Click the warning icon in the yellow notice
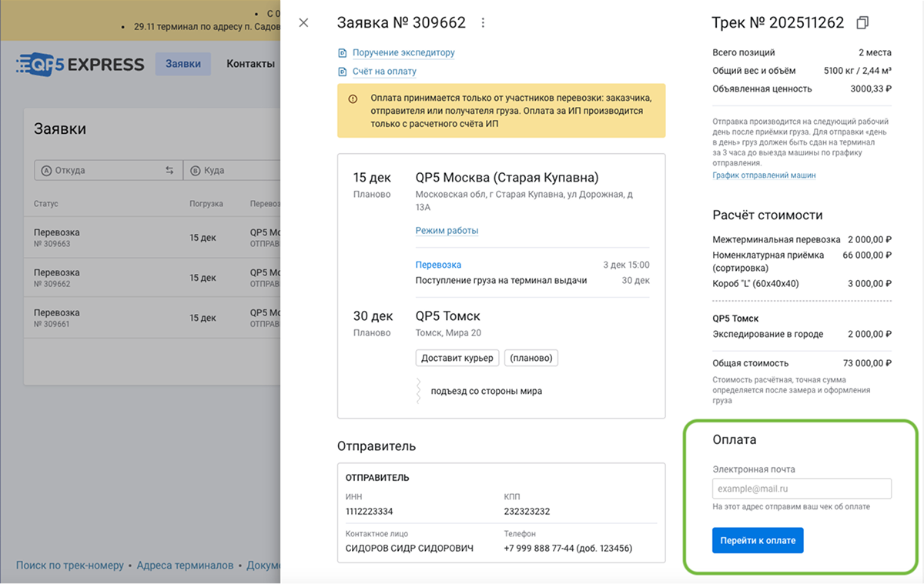The image size is (924, 584). (353, 99)
